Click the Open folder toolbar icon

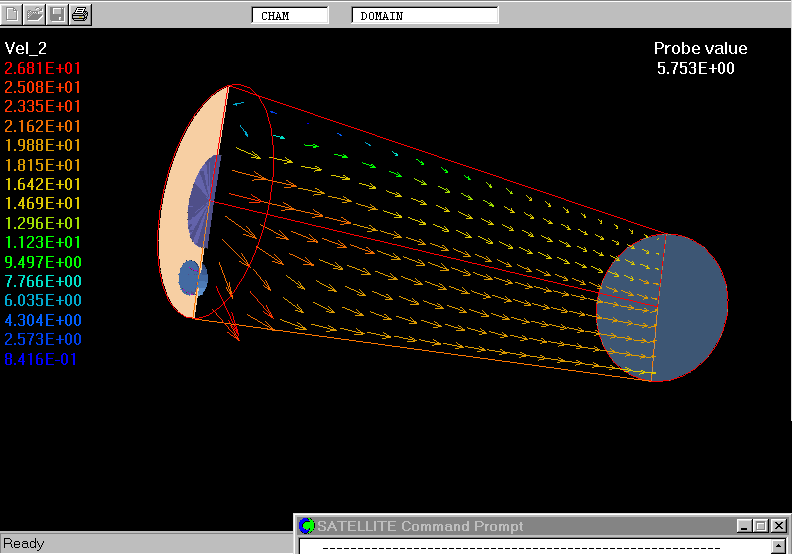pyautogui.click(x=35, y=14)
